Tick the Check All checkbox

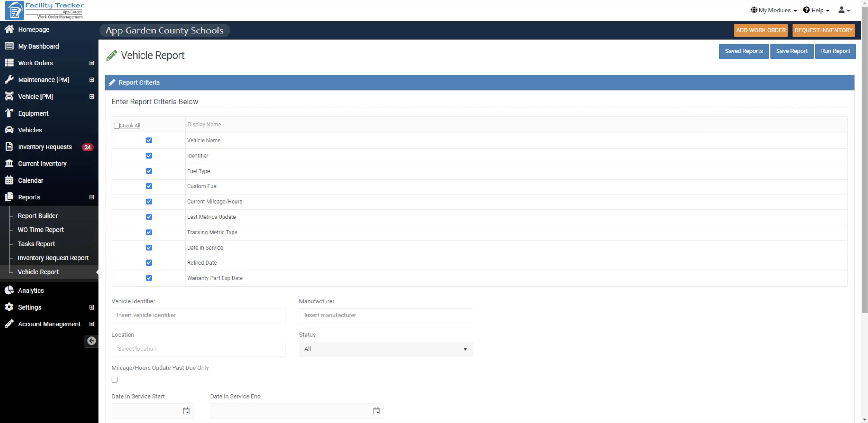117,126
